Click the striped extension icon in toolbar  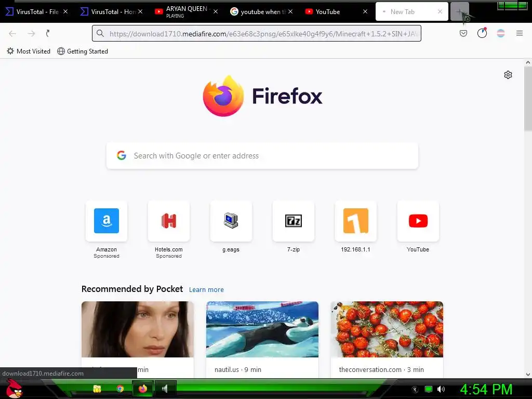coord(501,33)
